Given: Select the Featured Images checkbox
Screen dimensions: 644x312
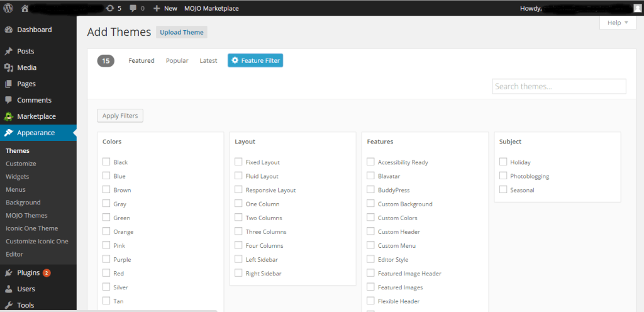Looking at the screenshot, I should click(x=371, y=287).
